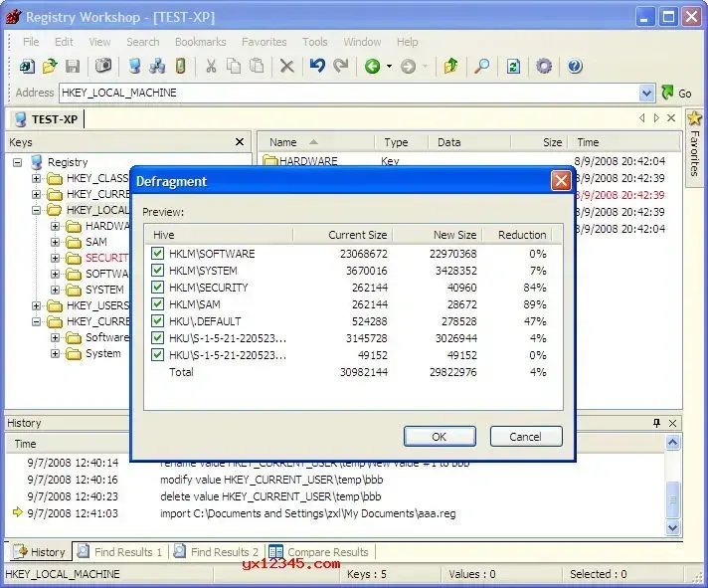Switch to the Find Results 1 tab
This screenshot has width=708, height=588.
pyautogui.click(x=119, y=552)
